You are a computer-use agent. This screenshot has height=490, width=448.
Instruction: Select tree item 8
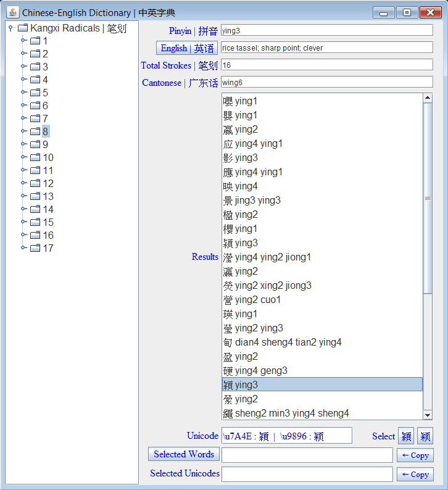tap(46, 131)
